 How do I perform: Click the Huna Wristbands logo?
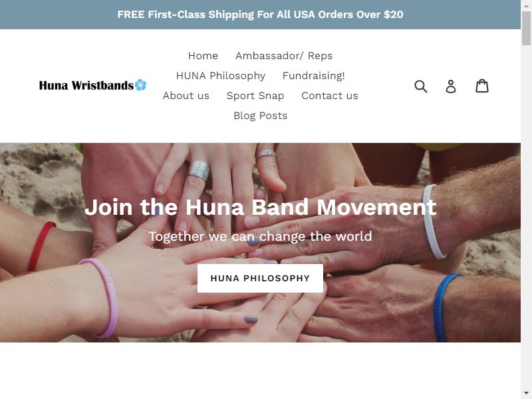92,85
